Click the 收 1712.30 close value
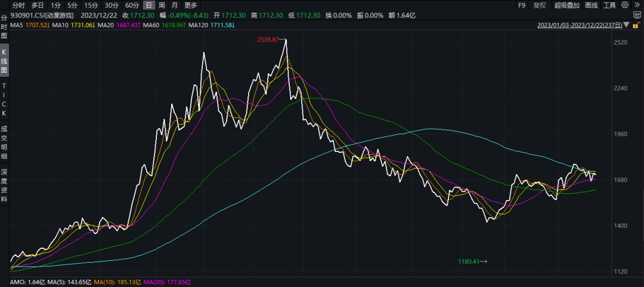The height and width of the screenshot is (287, 644). [140, 15]
